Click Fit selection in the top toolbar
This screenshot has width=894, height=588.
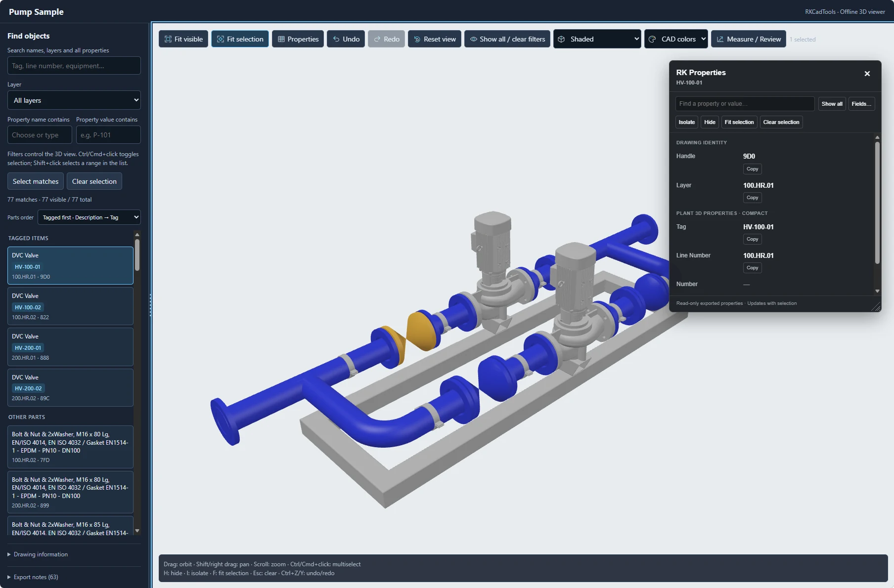coord(240,39)
